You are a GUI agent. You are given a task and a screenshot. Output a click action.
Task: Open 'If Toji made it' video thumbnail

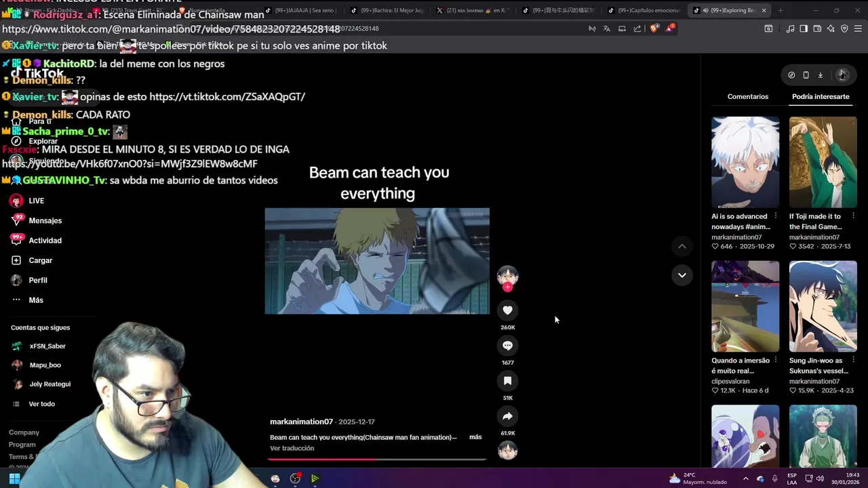click(x=823, y=162)
